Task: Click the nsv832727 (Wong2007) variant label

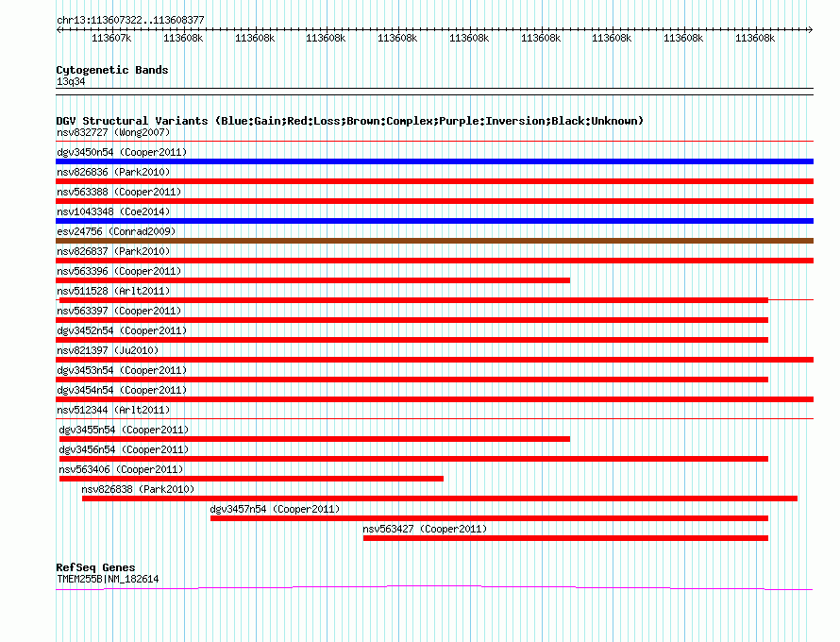Action: click(x=113, y=132)
